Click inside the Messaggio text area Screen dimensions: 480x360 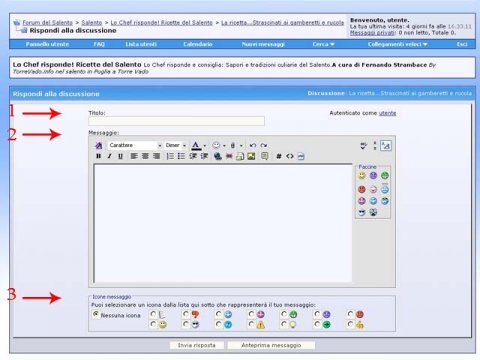[x=223, y=223]
